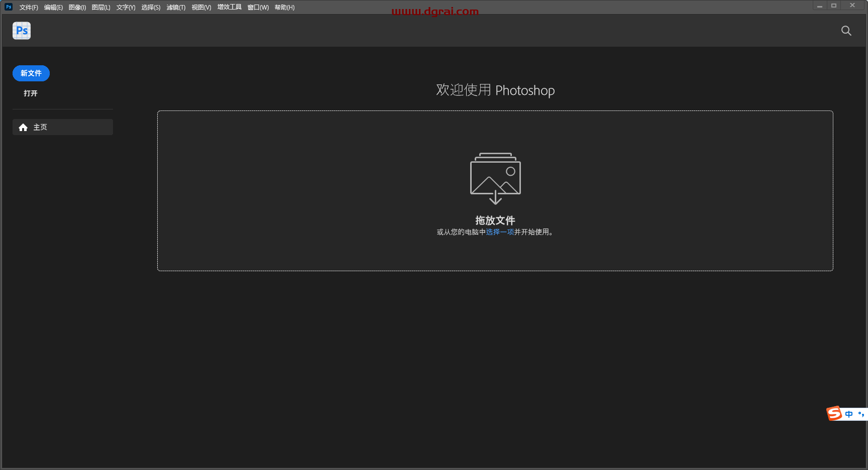
Task: Click the 拖放文件 heading text
Action: (495, 220)
